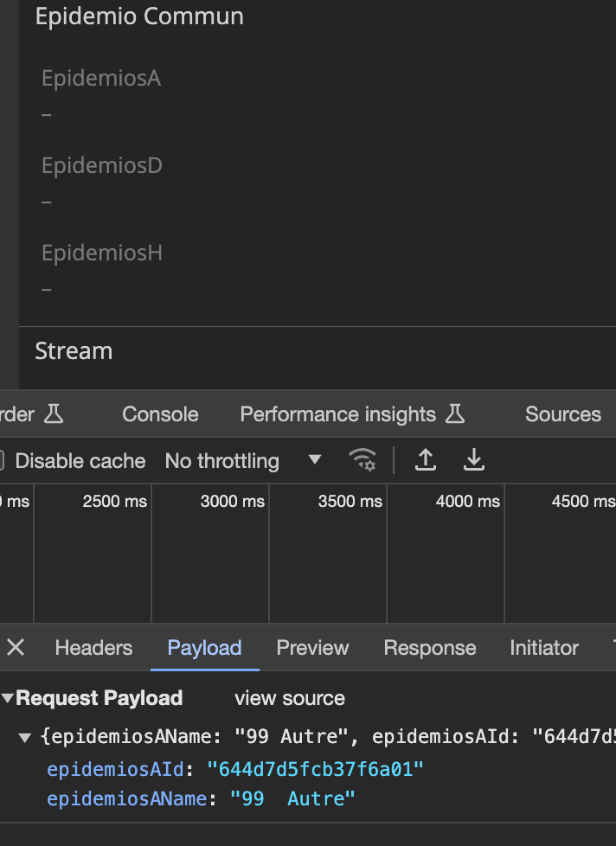Click the flask icon beside Performance insights
The image size is (616, 846).
click(x=455, y=414)
